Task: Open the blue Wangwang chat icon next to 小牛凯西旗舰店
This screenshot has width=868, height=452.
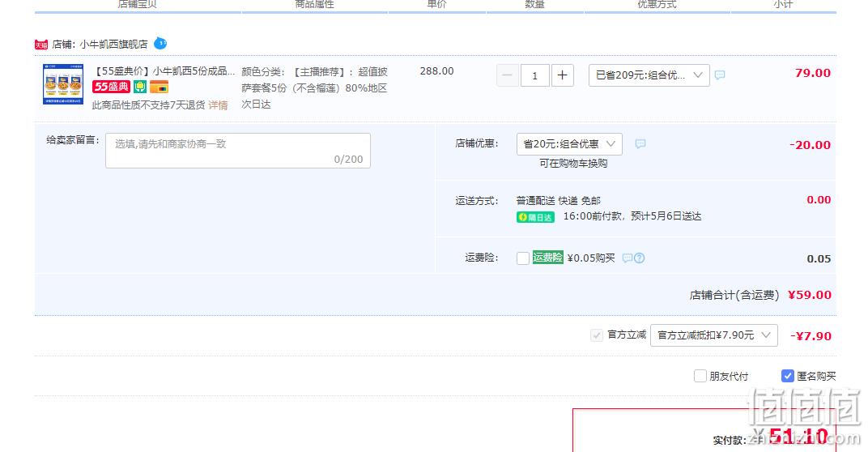Action: pos(160,43)
